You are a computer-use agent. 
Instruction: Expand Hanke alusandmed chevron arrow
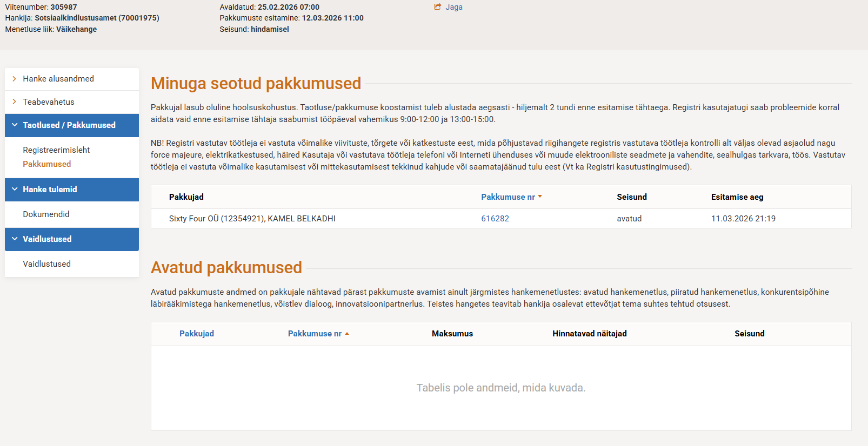tap(15, 79)
